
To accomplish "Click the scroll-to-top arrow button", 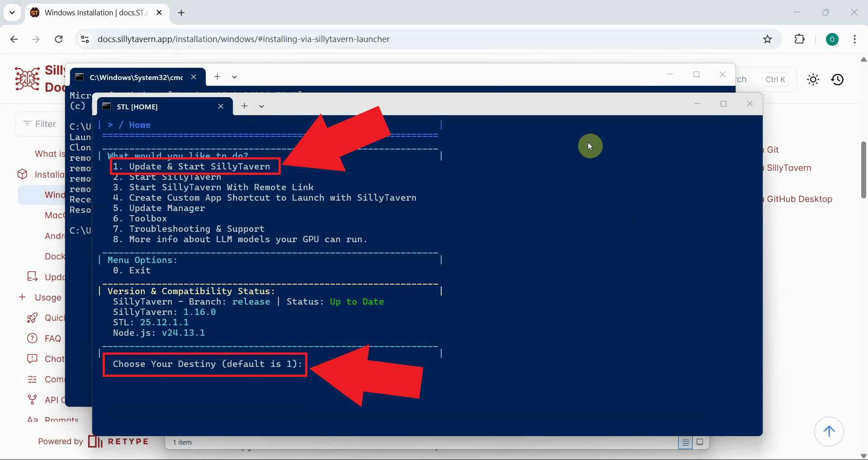I will coord(829,431).
